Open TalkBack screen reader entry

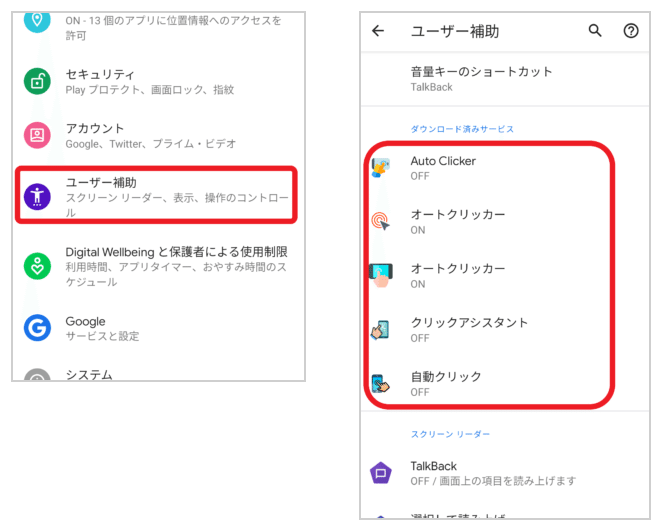coord(505,473)
